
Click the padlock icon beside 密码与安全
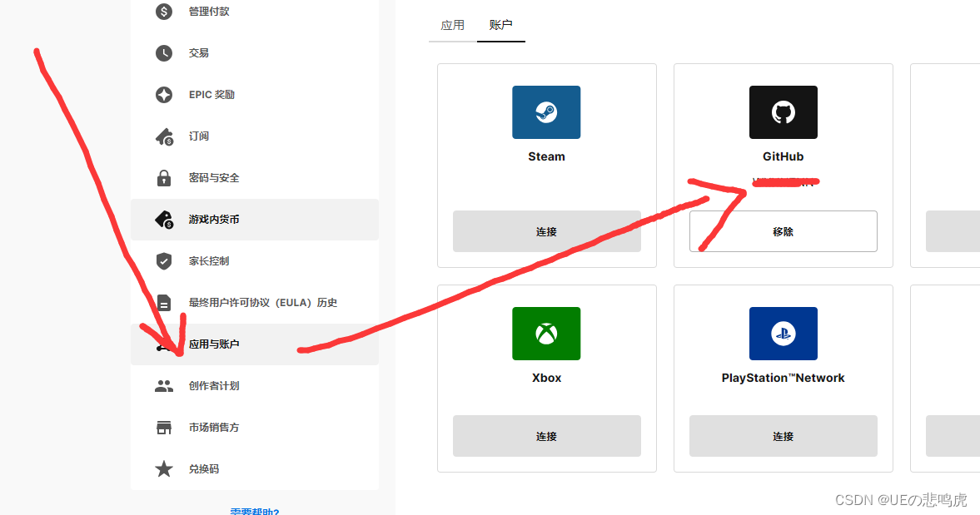(x=164, y=178)
